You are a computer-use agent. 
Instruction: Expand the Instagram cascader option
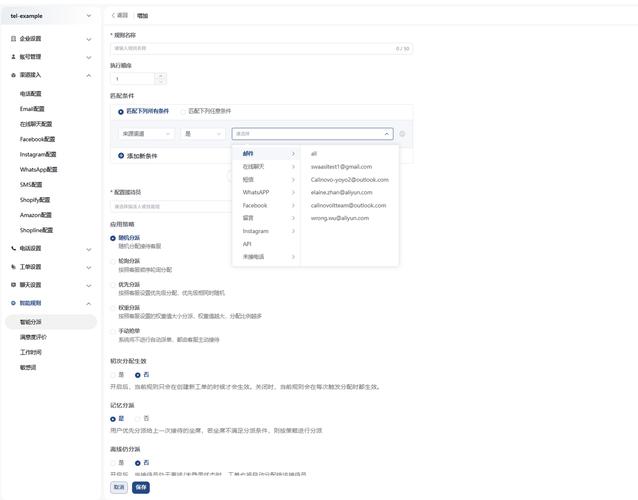267,231
